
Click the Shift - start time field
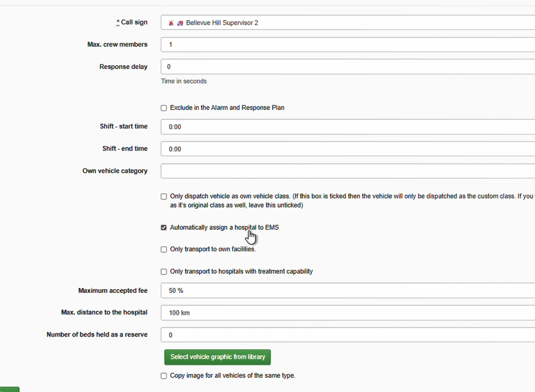[x=348, y=127]
